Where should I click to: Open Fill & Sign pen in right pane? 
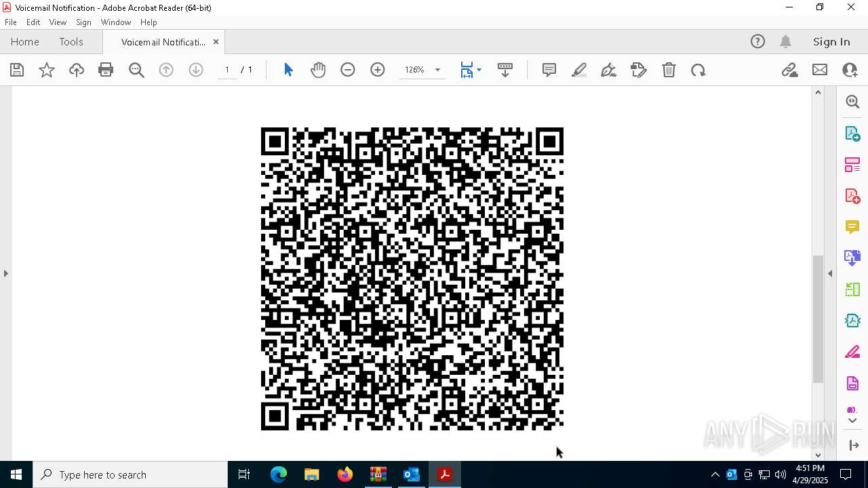(x=852, y=352)
